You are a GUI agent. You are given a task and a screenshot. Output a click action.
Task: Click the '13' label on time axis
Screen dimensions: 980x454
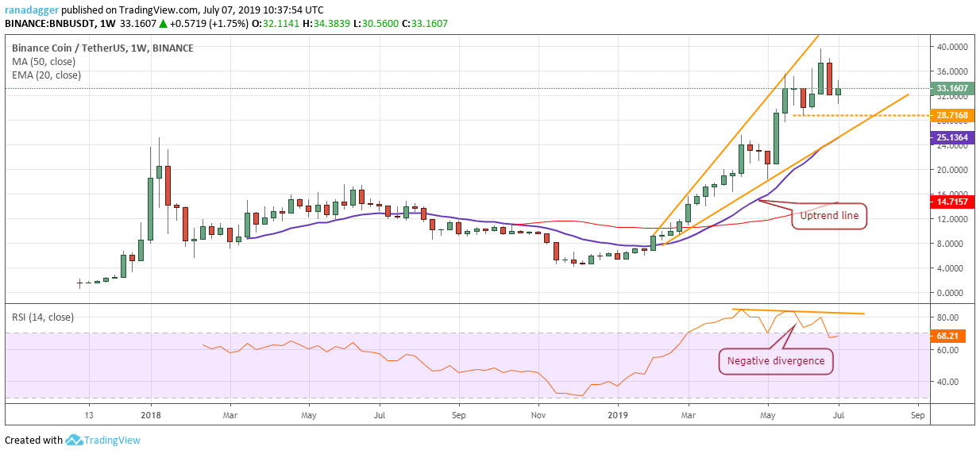coord(89,415)
